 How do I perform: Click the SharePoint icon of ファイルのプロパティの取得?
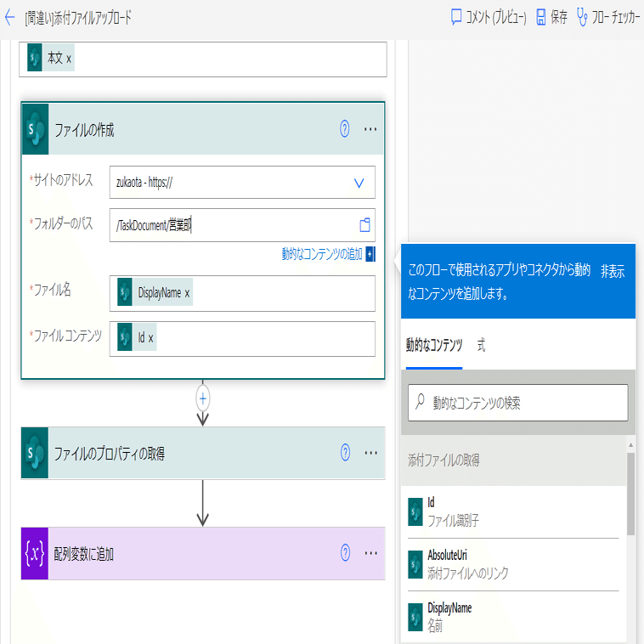click(x=35, y=453)
